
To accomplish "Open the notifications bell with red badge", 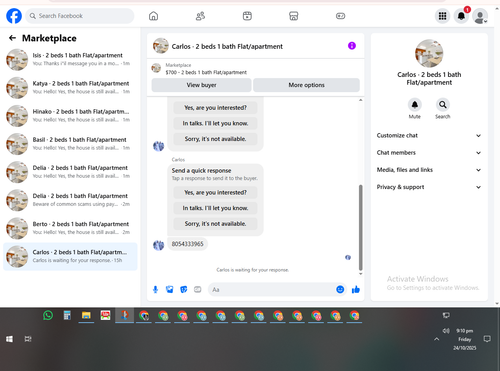I will click(x=461, y=16).
